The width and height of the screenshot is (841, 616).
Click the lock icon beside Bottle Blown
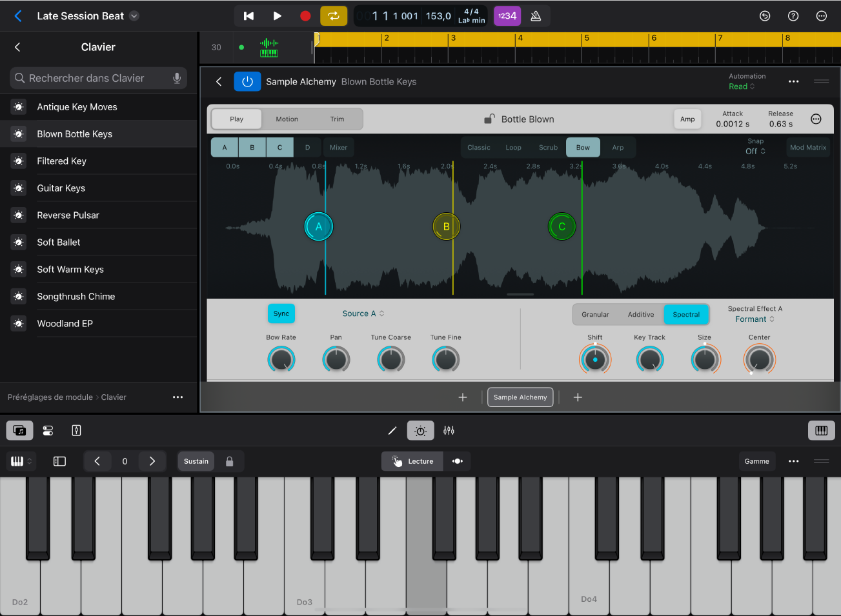[x=489, y=119]
